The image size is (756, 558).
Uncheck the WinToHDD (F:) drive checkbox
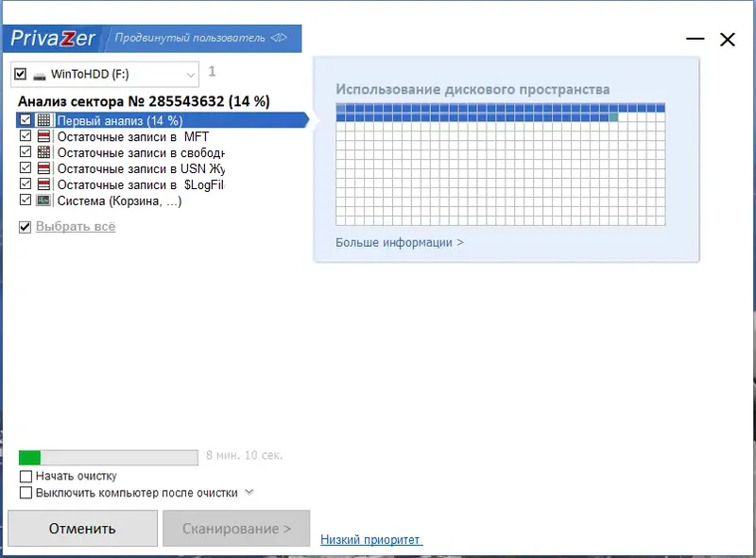[x=20, y=74]
